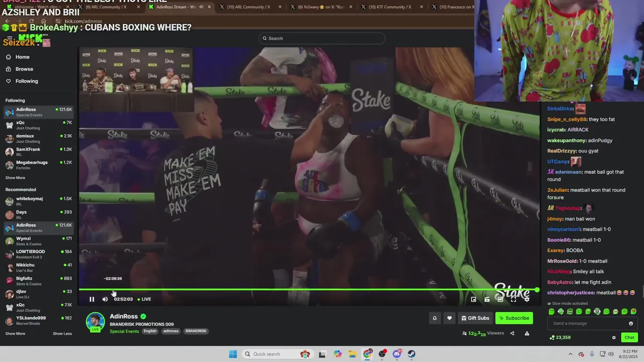
Task: Open the Windows Start menu
Action: coord(232,354)
